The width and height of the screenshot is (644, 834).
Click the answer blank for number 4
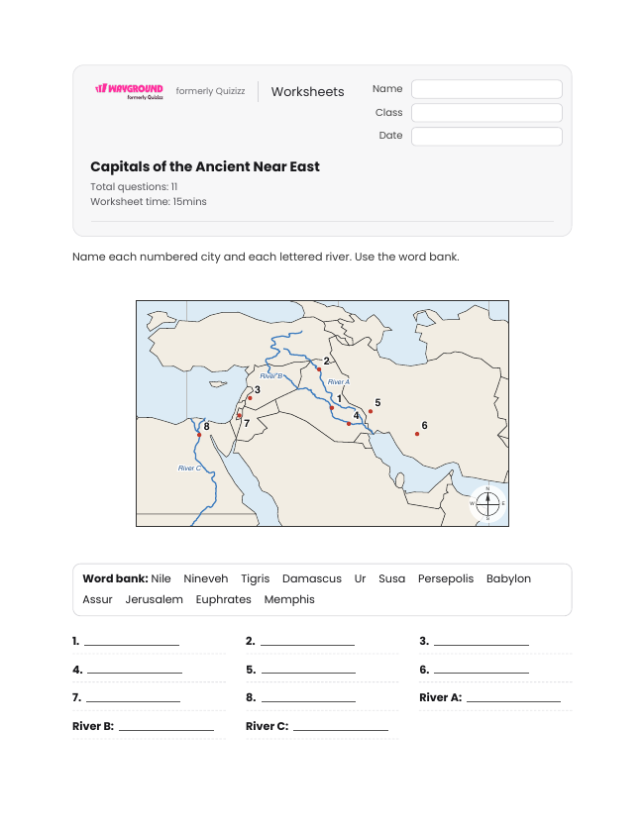[135, 670]
